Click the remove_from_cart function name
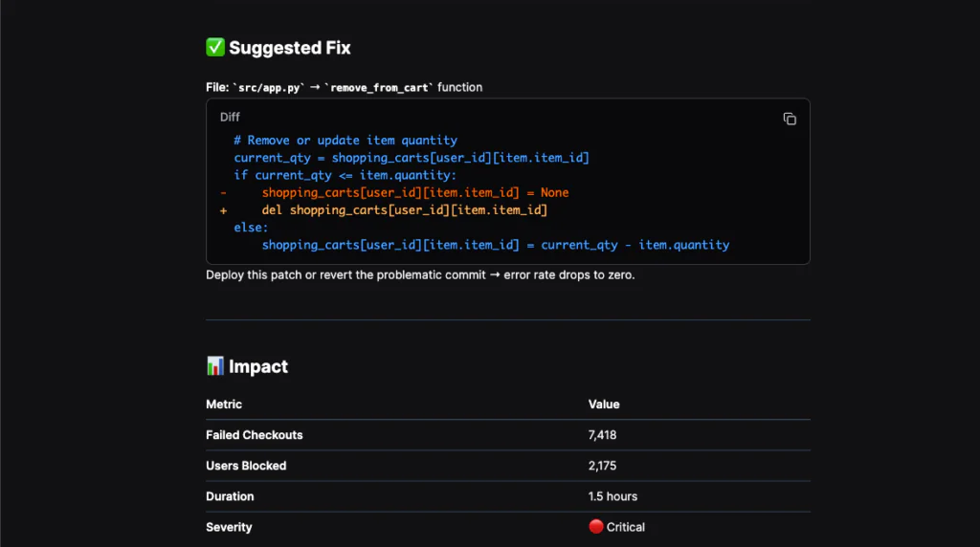 click(379, 88)
